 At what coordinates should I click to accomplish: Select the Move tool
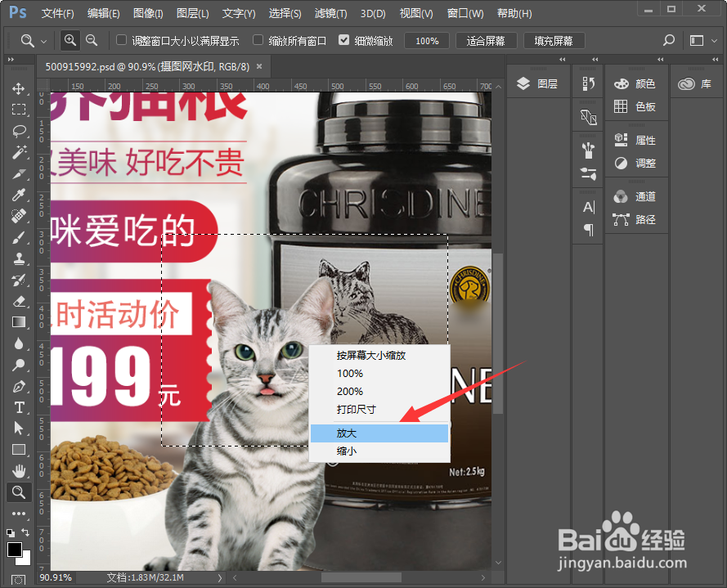click(x=18, y=88)
